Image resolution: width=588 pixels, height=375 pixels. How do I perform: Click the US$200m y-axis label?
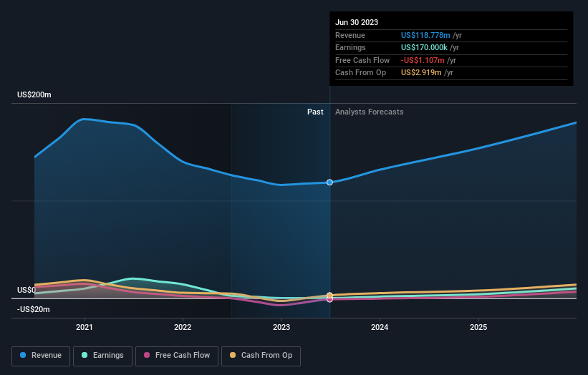tap(34, 94)
